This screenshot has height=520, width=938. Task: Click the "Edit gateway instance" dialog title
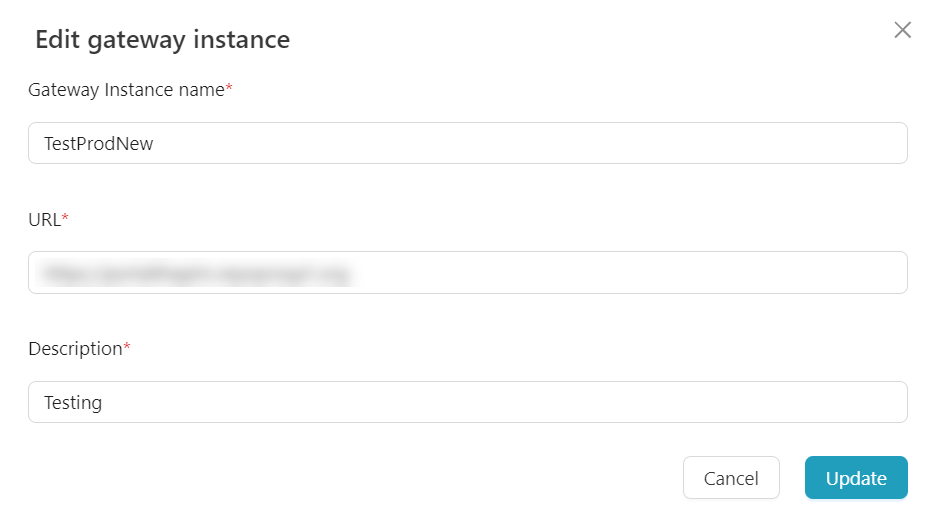(162, 40)
